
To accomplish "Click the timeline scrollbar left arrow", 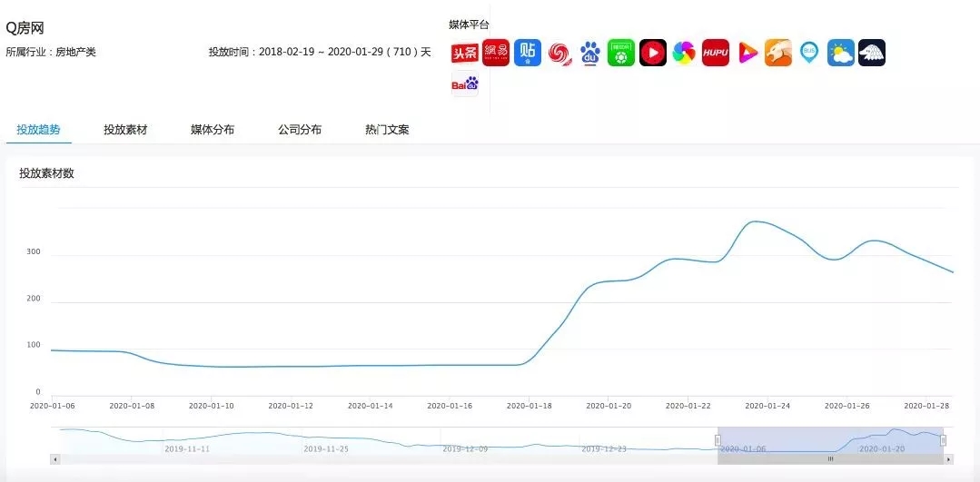I will (x=54, y=459).
